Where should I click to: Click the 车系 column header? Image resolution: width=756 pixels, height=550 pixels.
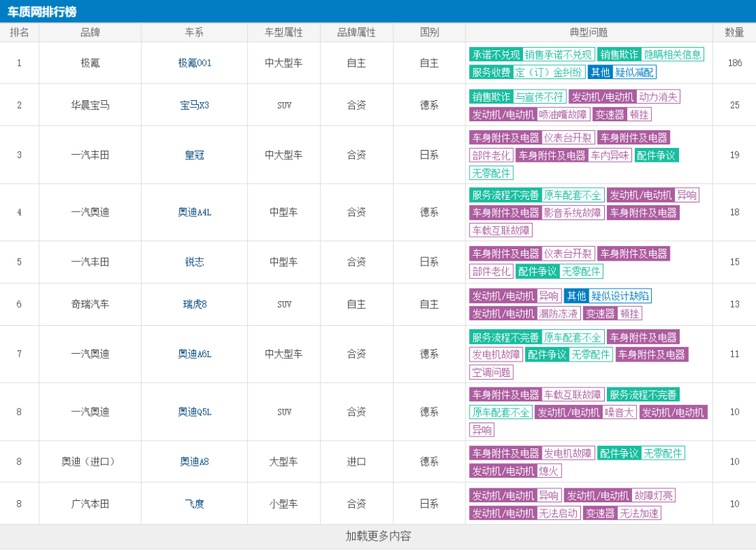[195, 32]
